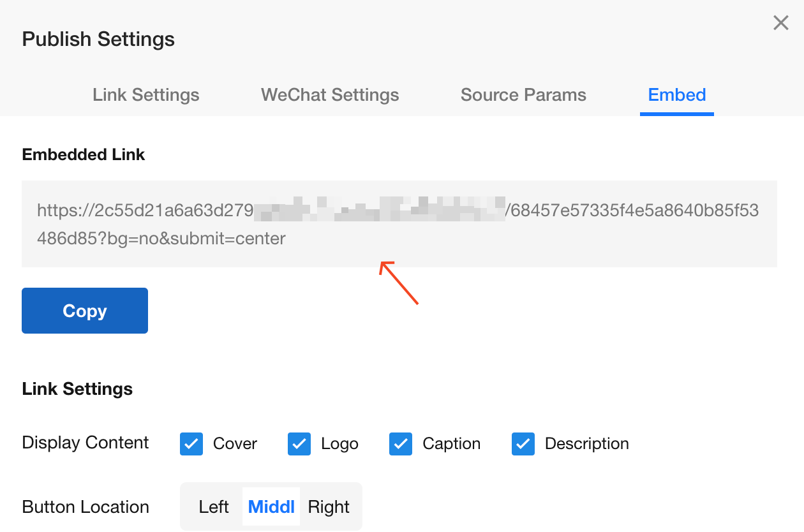804x532 pixels.
Task: Open the WeChat Settings tab
Action: click(330, 95)
